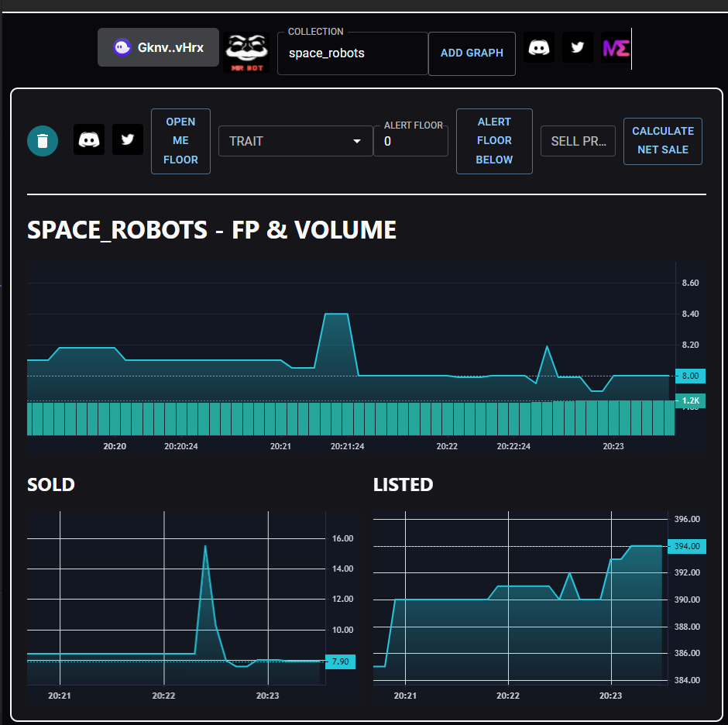
Task: Click the 396.00 axis label on LISTED chart
Action: pos(687,519)
